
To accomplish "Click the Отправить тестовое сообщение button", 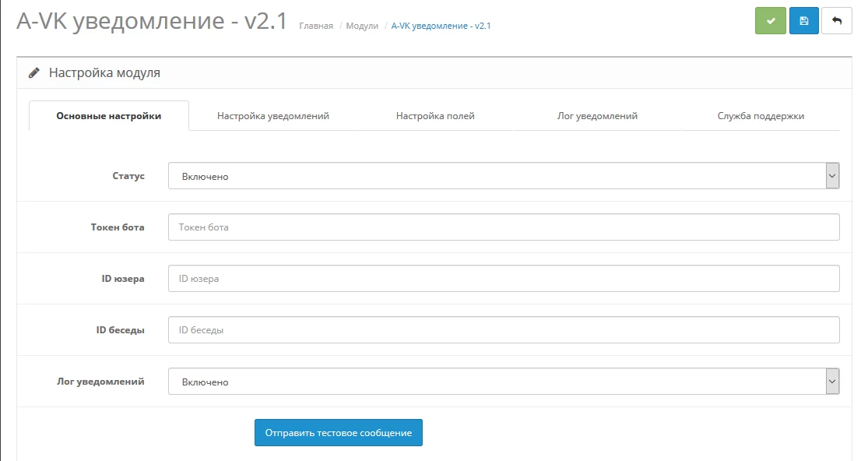I will pyautogui.click(x=338, y=433).
